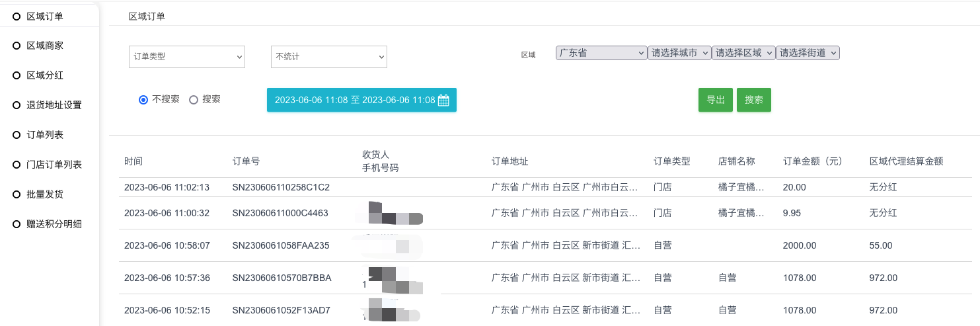The height and width of the screenshot is (326, 980).
Task: Click the circle icon beside 批量发货
Action: click(17, 194)
